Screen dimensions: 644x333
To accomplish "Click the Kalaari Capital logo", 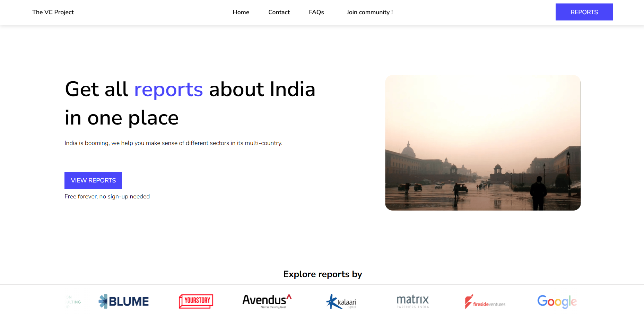I will (x=341, y=302).
